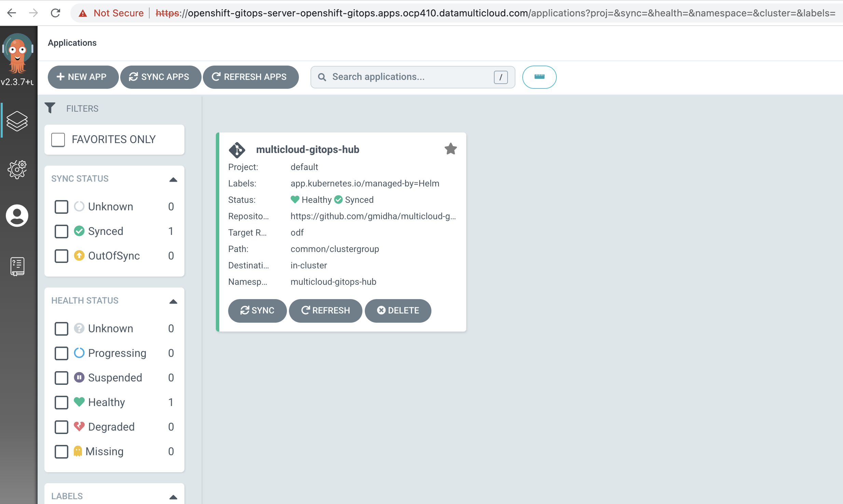
Task: Click the namespace value multicloud-gitops-hub
Action: [333, 282]
